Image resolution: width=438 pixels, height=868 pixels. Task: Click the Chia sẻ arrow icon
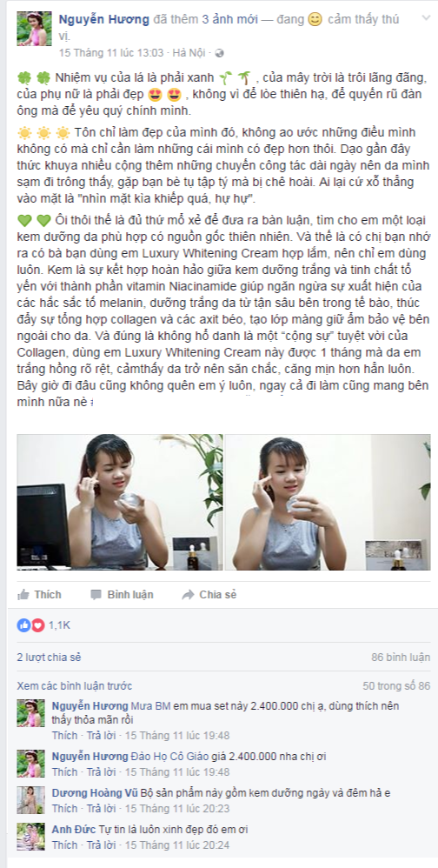tap(188, 595)
